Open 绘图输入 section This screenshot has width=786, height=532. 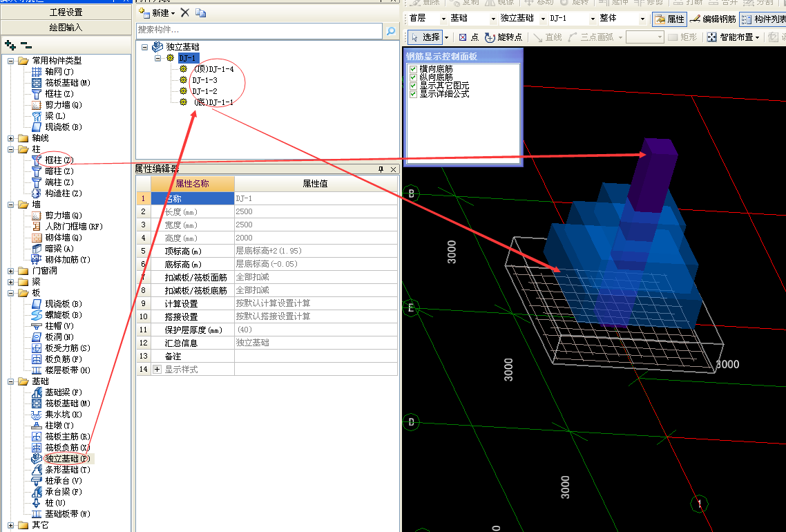click(x=66, y=27)
